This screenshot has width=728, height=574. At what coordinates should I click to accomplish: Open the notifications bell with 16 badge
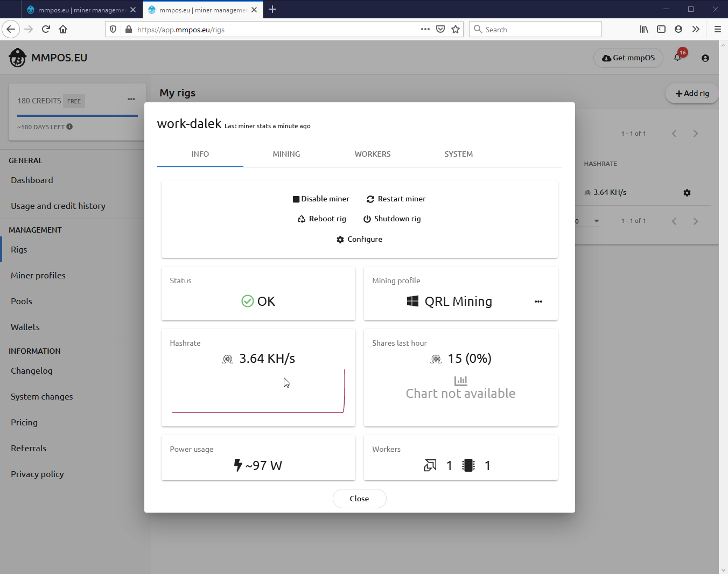pos(677,58)
